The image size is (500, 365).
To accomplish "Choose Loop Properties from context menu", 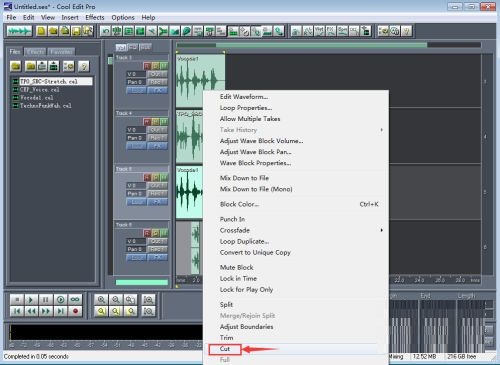I will click(246, 108).
